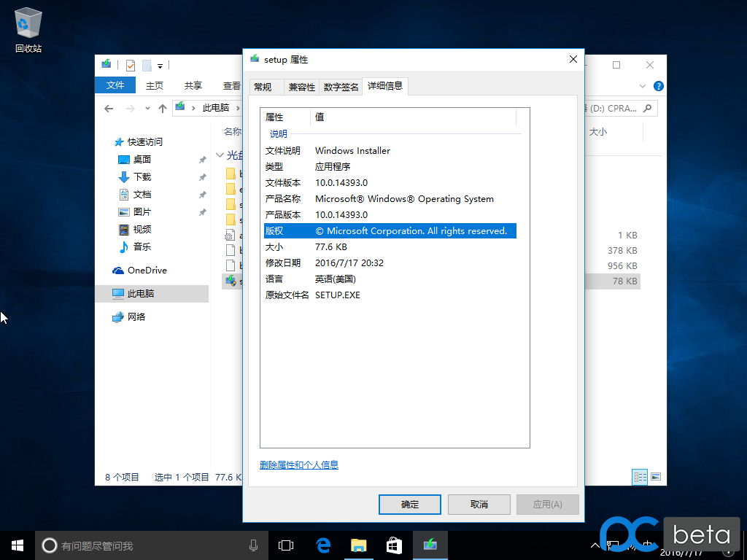The image size is (747, 560).
Task: Open the 文件 ribbon tab
Action: (115, 85)
